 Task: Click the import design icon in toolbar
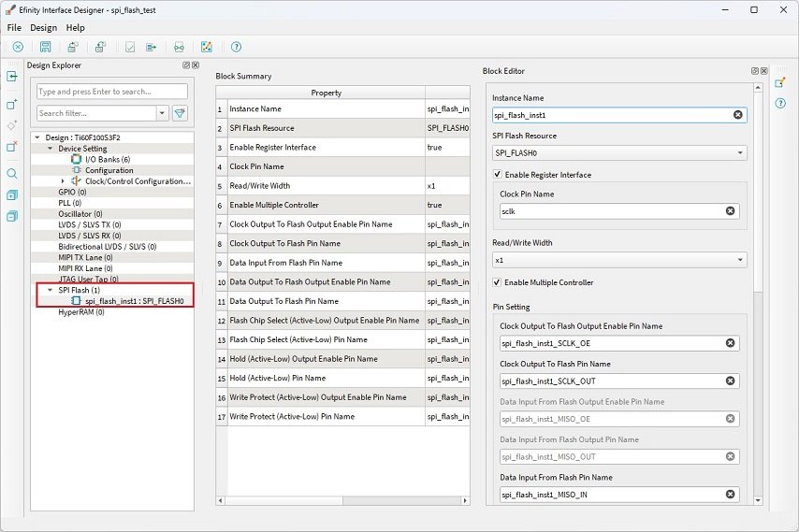[x=73, y=47]
